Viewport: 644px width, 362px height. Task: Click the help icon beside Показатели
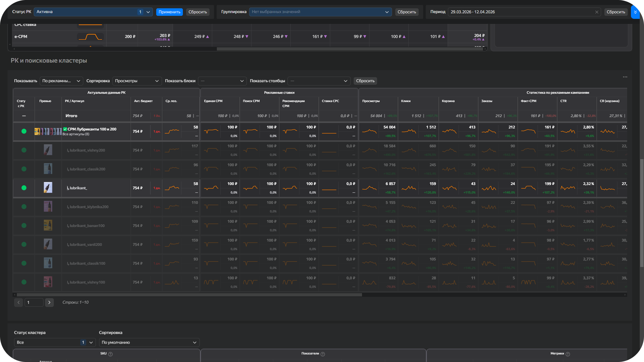pos(323,354)
